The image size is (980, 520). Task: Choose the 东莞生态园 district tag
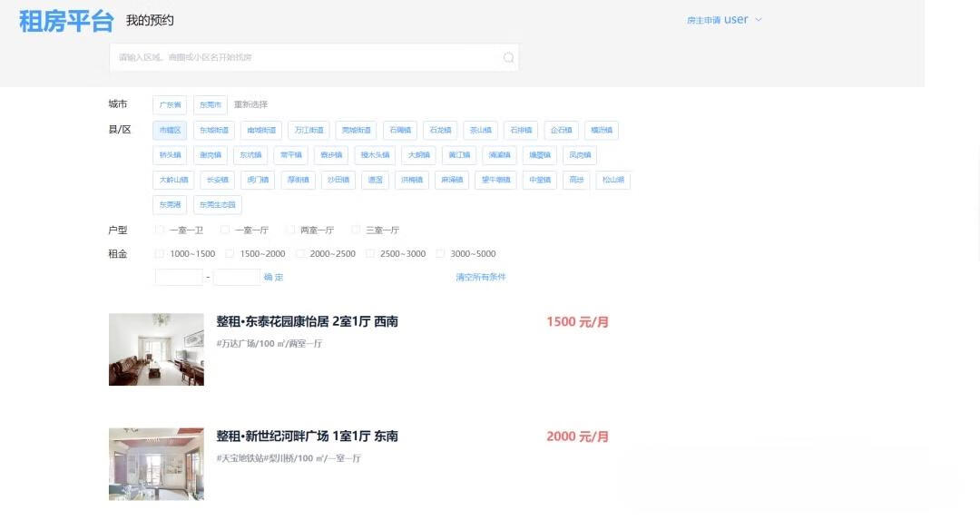pos(218,204)
